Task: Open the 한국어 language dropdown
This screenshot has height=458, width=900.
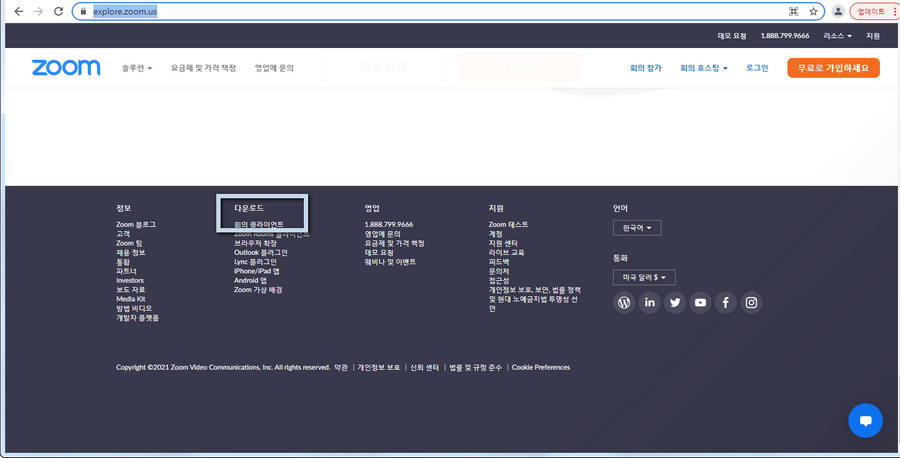Action: [637, 228]
